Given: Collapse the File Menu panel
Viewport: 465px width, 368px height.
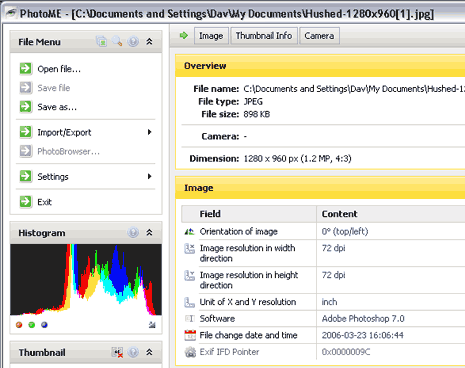Looking at the screenshot, I should pos(149,42).
